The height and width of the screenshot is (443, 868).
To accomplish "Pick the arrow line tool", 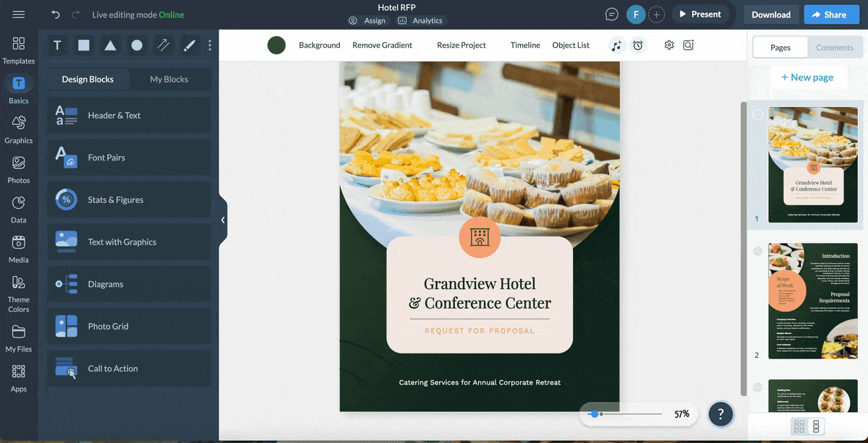I will (x=163, y=46).
